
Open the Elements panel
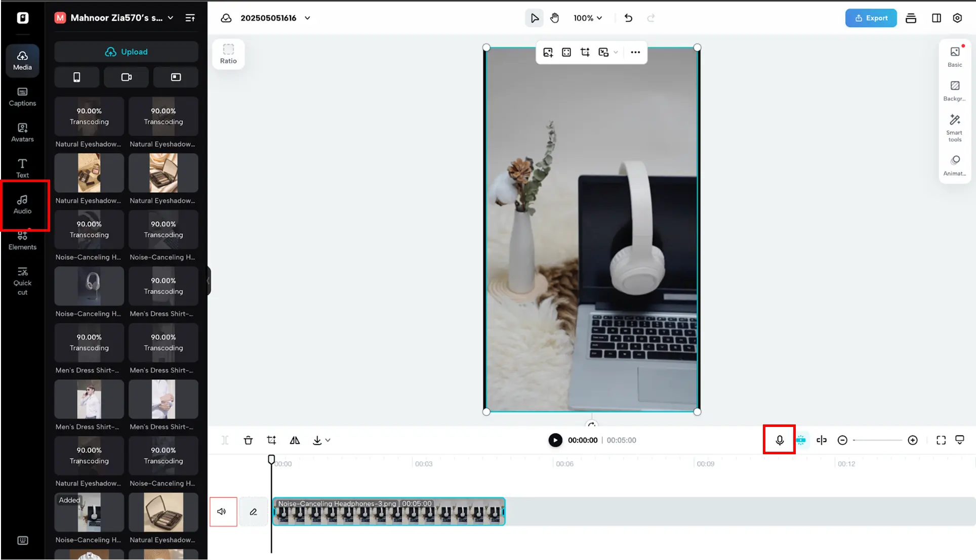click(22, 241)
